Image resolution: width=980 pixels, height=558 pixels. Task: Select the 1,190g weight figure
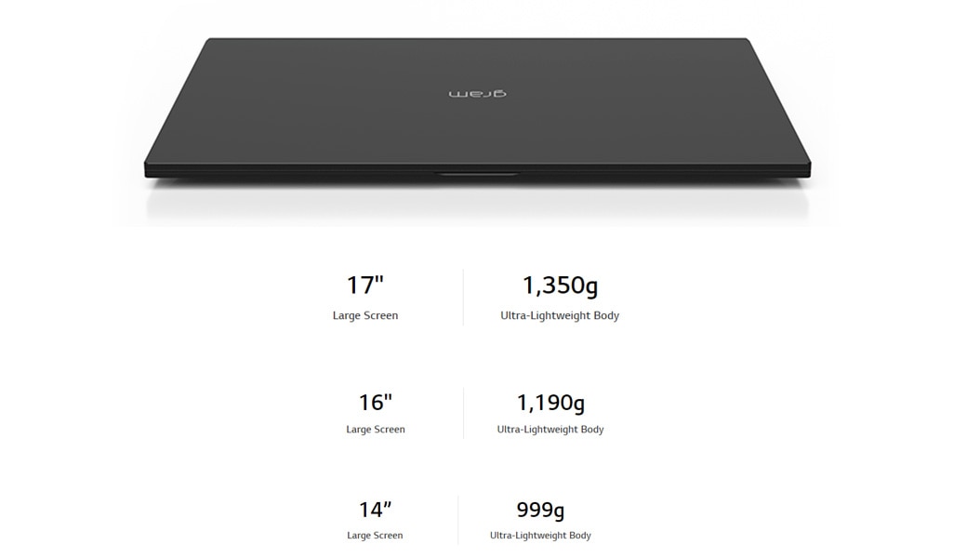(x=550, y=403)
